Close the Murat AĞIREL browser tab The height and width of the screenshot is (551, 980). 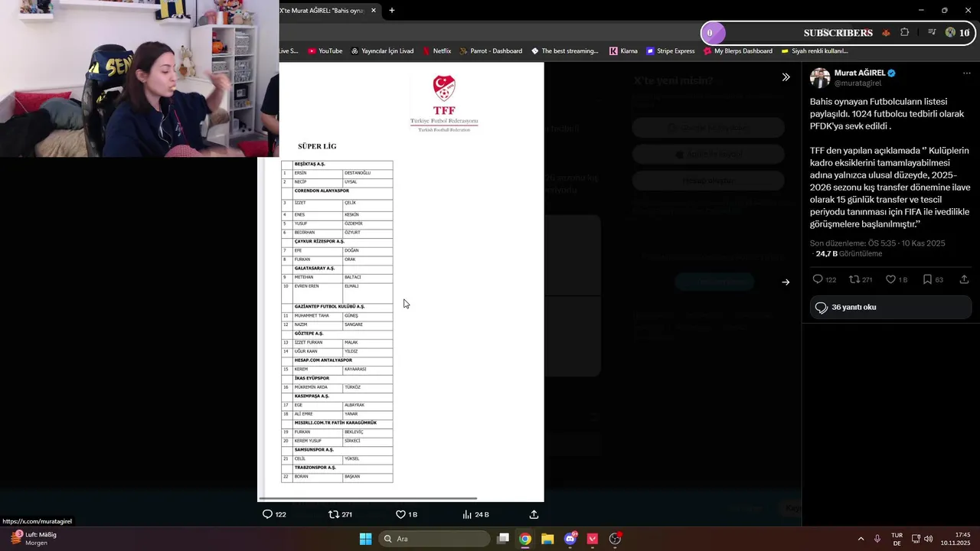(x=374, y=11)
